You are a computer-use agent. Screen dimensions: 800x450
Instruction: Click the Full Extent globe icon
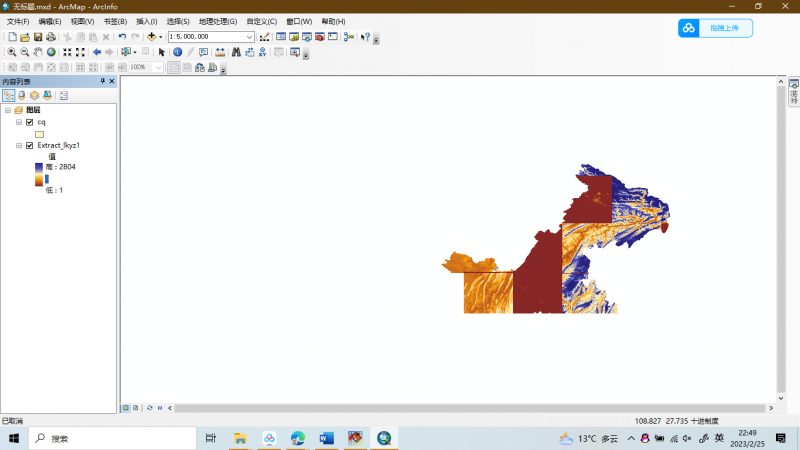pos(51,52)
